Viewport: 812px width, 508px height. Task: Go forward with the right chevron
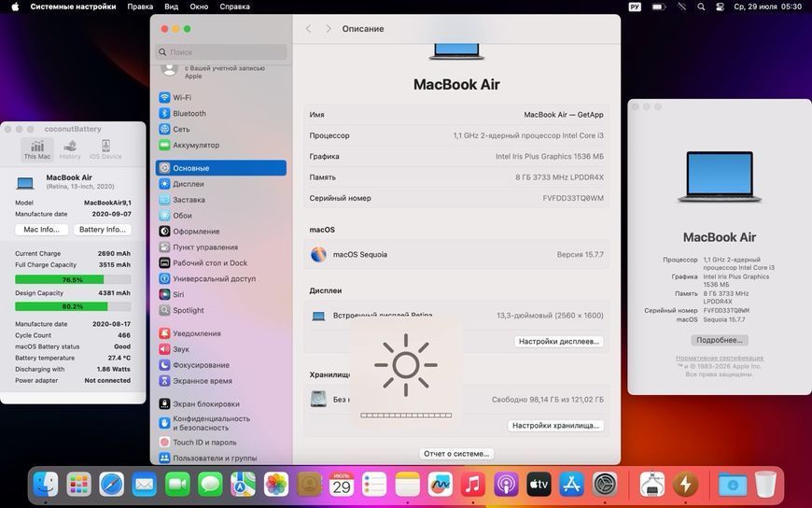pos(329,29)
